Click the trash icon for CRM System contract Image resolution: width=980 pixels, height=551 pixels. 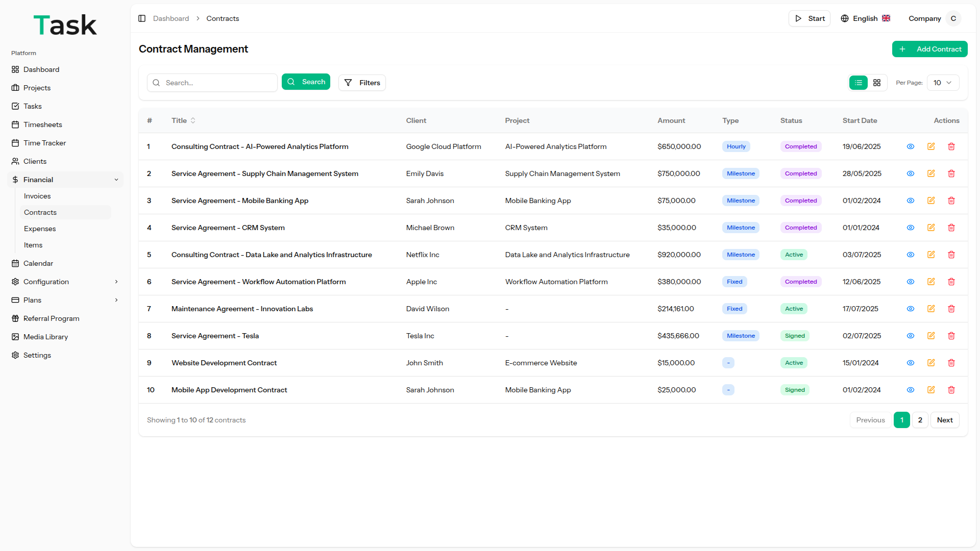click(951, 228)
